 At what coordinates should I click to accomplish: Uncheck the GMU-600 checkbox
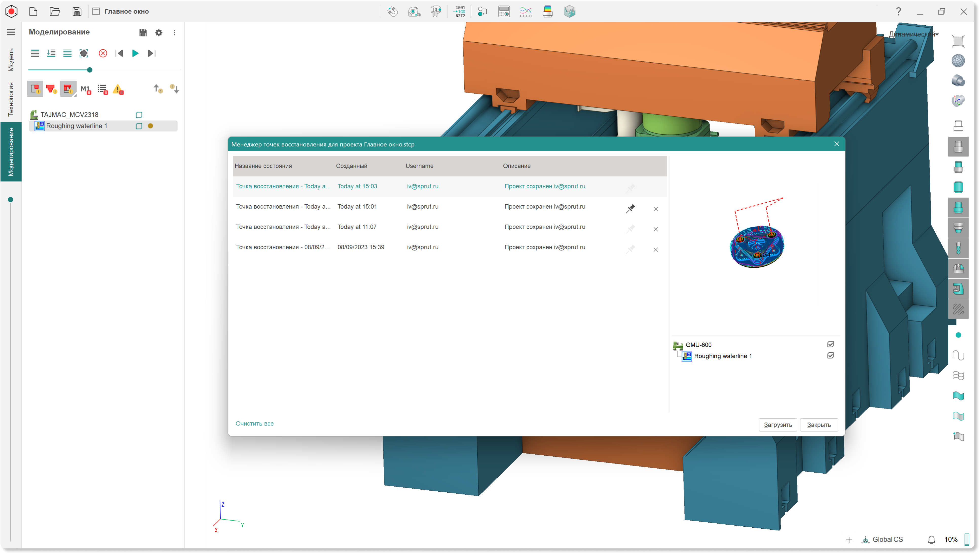pyautogui.click(x=830, y=344)
